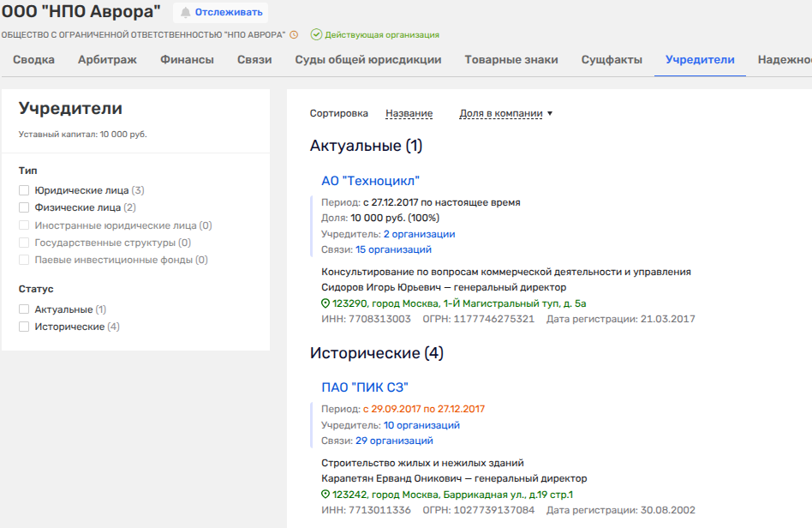Open the АО "Техноцикл" company link
812x528 pixels.
click(370, 180)
